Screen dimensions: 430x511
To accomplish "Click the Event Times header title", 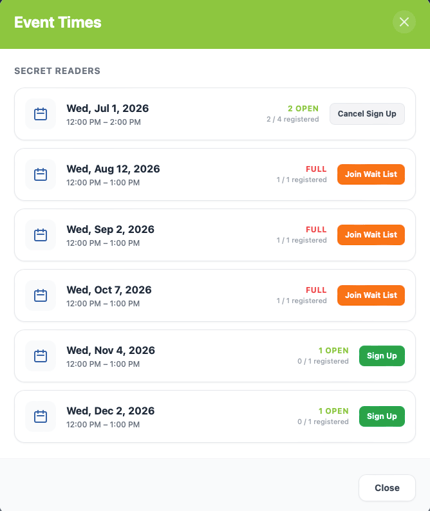I will click(x=58, y=22).
